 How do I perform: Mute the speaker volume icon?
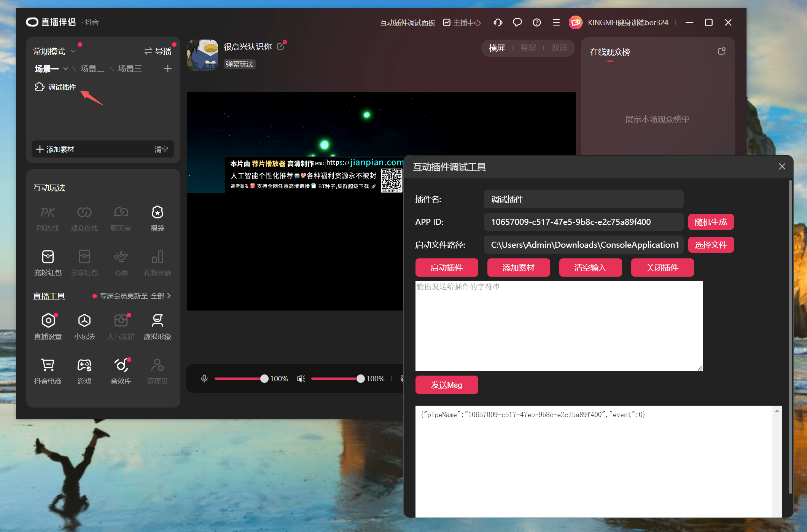[301, 379]
